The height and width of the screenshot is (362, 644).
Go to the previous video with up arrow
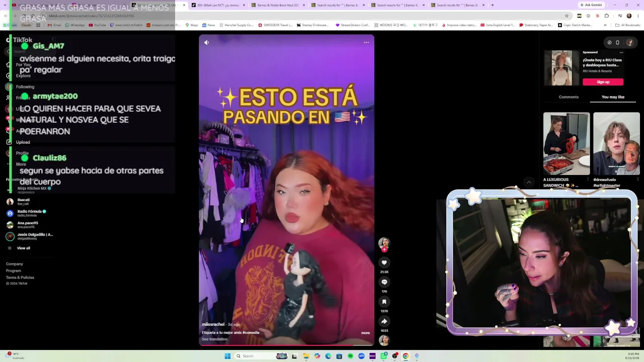point(529,183)
